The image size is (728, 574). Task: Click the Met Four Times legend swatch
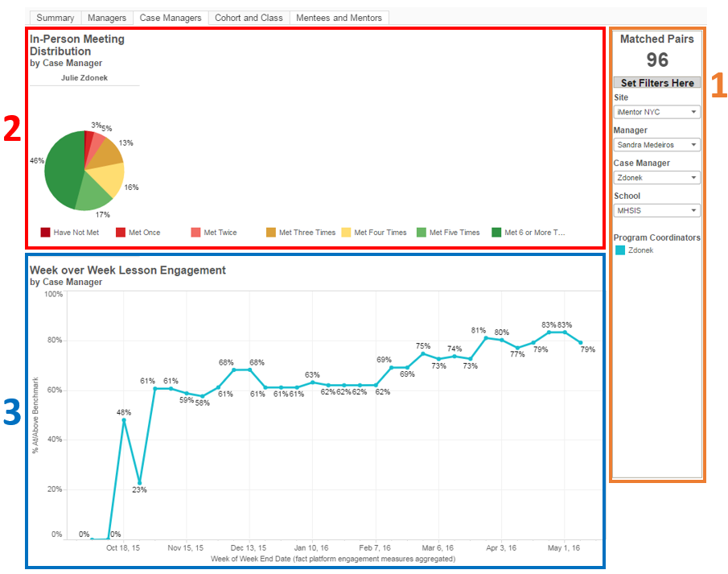pyautogui.click(x=346, y=233)
